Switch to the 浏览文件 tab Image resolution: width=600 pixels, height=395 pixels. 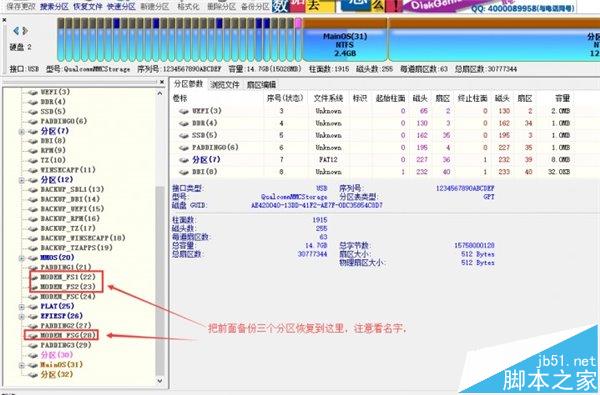pyautogui.click(x=225, y=85)
